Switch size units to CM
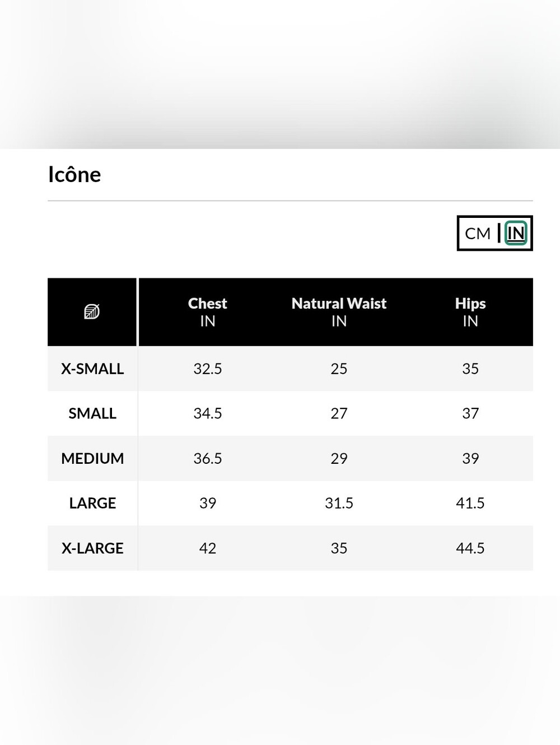The image size is (560, 745). (x=478, y=233)
